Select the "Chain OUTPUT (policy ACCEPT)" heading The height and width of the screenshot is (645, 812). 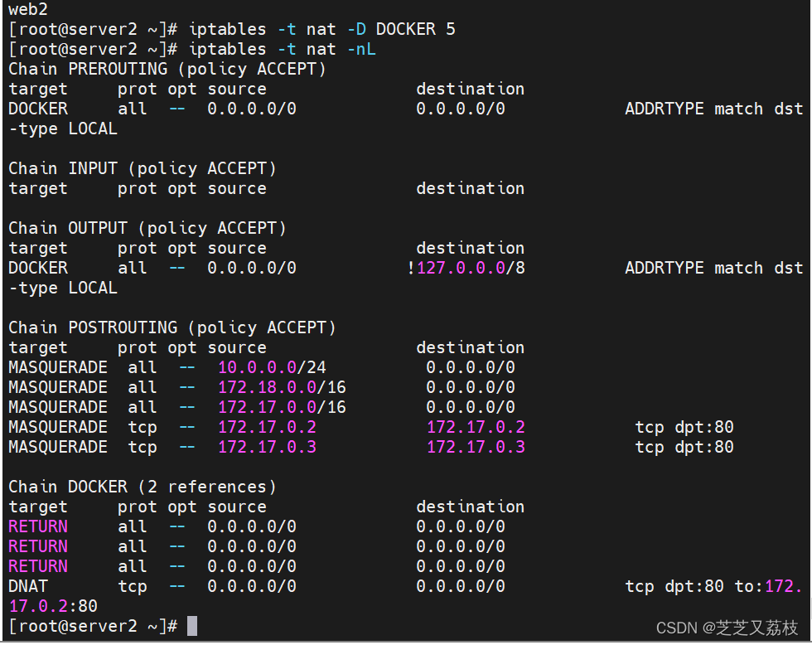tap(147, 228)
